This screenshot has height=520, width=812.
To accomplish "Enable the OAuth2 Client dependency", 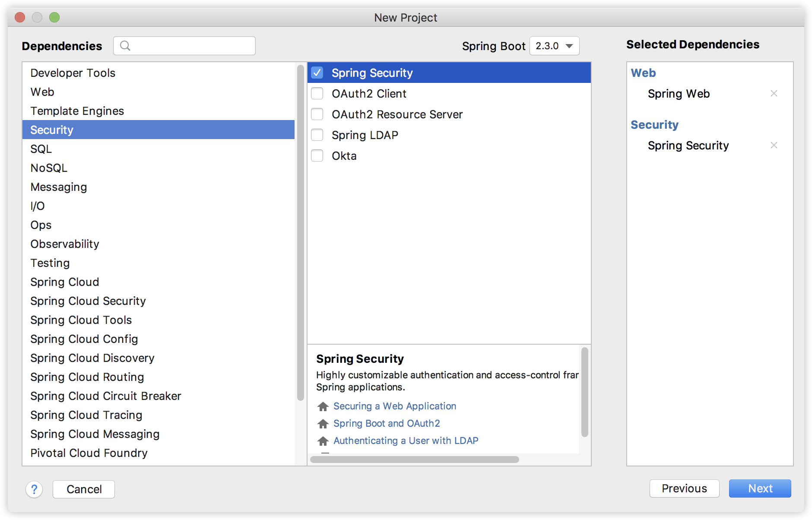I will pos(317,93).
